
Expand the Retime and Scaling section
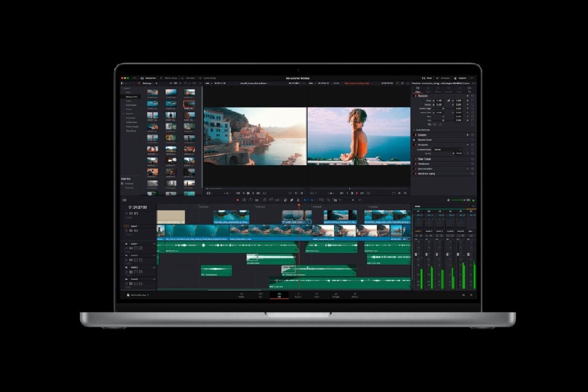pos(426,174)
